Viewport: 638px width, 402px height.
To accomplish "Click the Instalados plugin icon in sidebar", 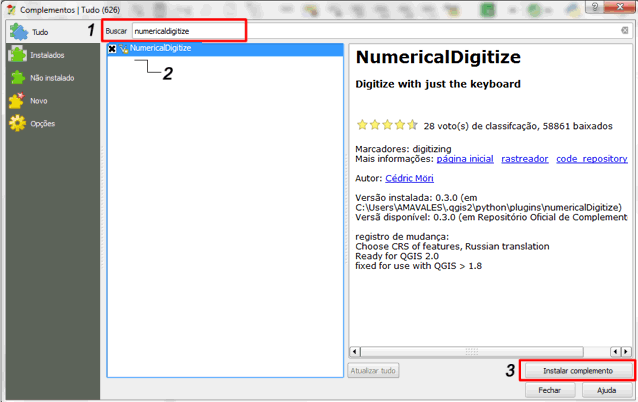I will 18,55.
